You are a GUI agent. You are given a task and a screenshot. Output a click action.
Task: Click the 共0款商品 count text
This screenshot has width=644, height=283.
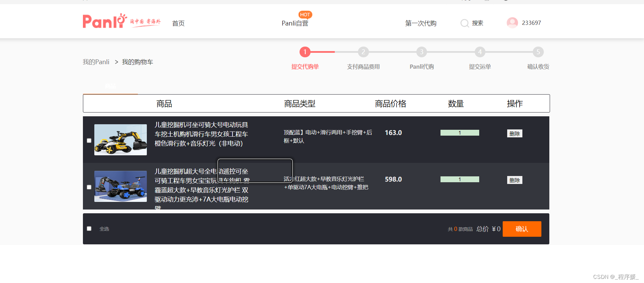coord(460,229)
